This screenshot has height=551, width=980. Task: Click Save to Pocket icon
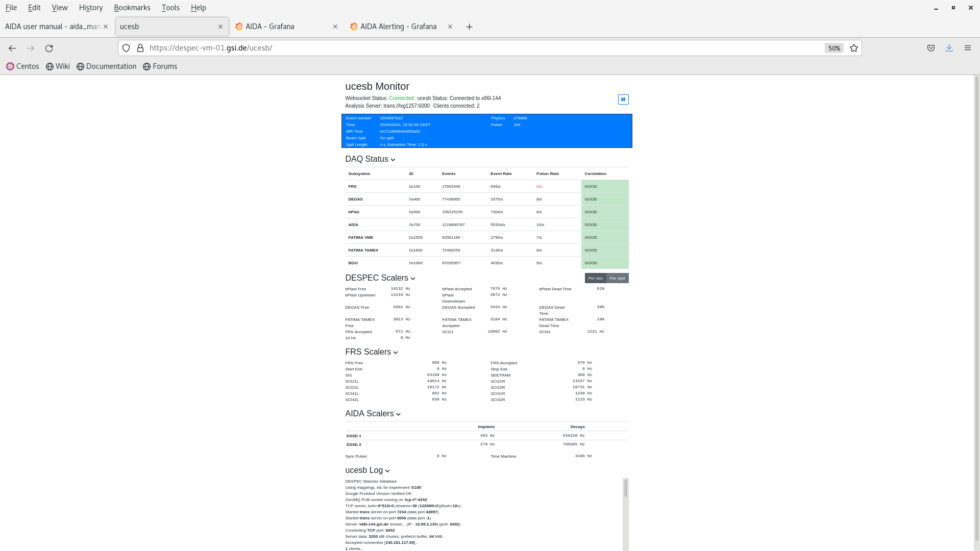[x=931, y=48]
